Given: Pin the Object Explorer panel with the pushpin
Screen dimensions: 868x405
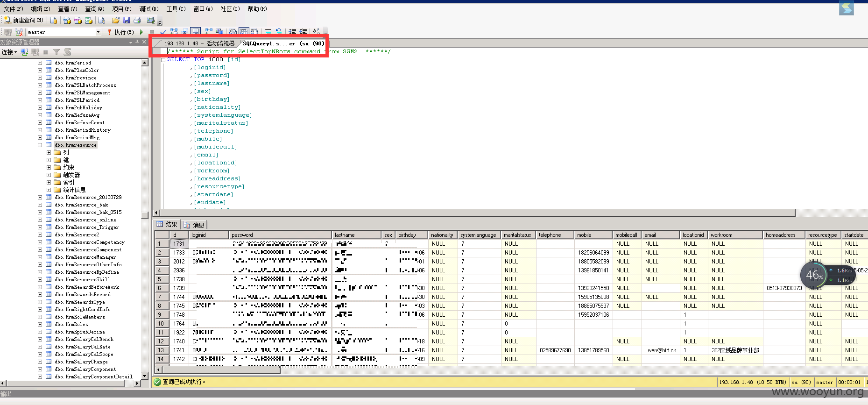Looking at the screenshot, I should pos(137,42).
